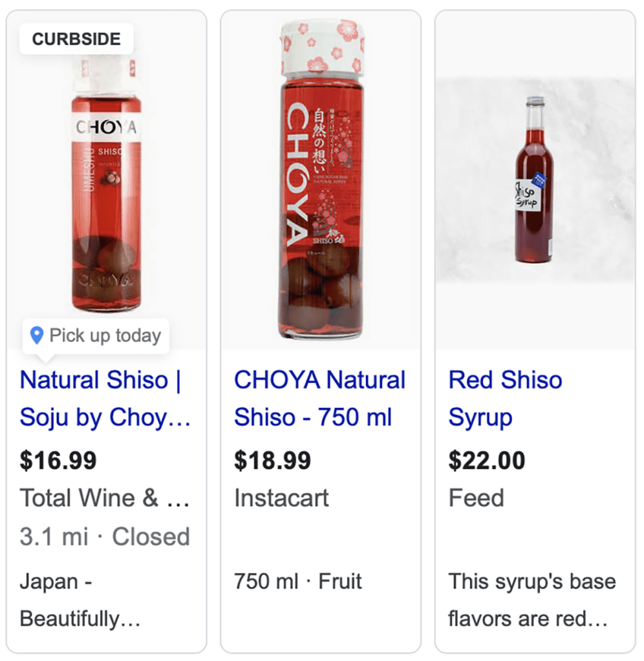Image resolution: width=644 pixels, height=661 pixels.
Task: Click the Feed seller name
Action: pos(476,498)
